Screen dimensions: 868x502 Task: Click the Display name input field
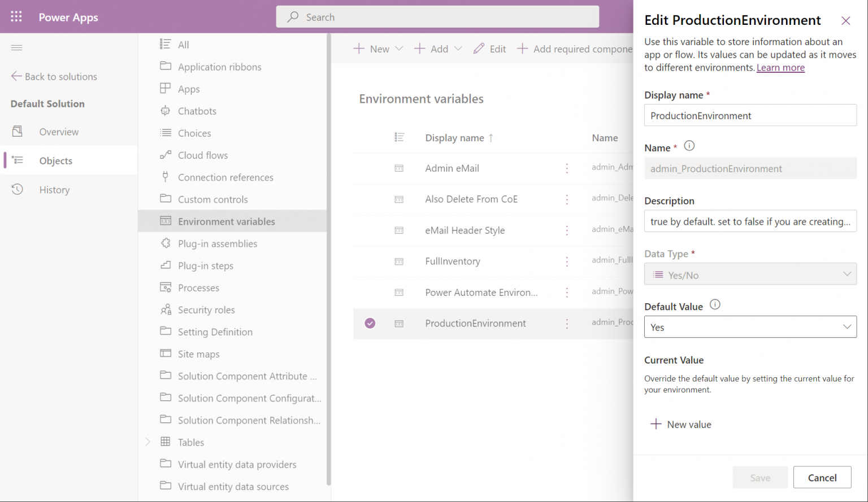[x=750, y=115]
